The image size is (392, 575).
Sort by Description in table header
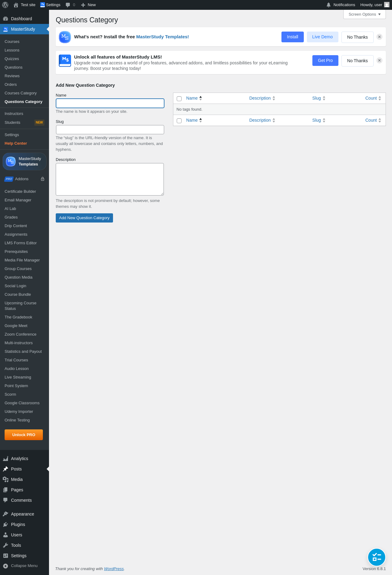pyautogui.click(x=262, y=98)
